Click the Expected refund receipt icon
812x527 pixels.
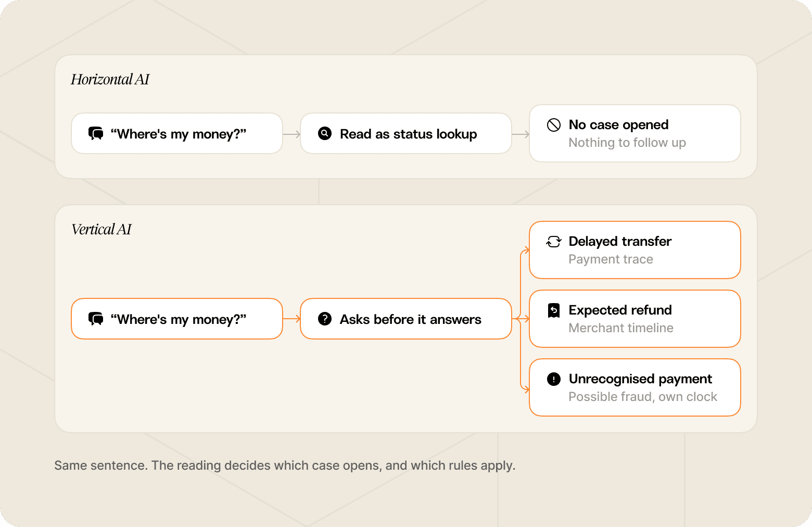pos(554,310)
